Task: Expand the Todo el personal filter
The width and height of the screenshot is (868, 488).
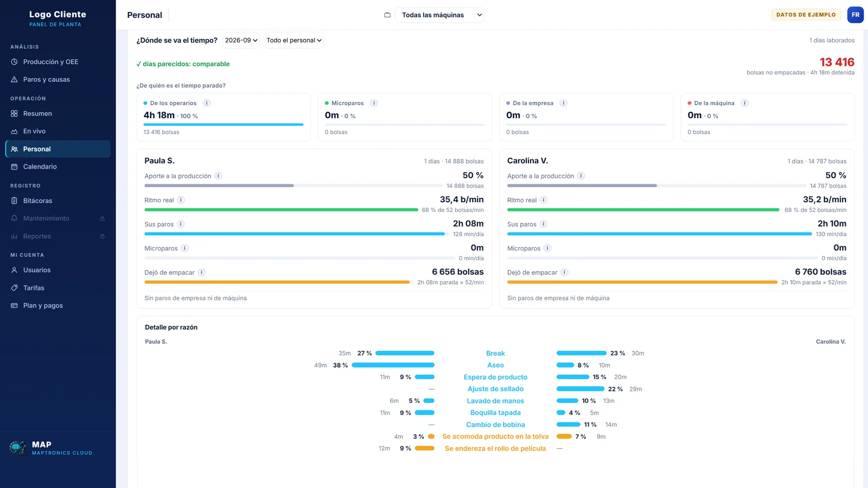Action: pyautogui.click(x=293, y=40)
